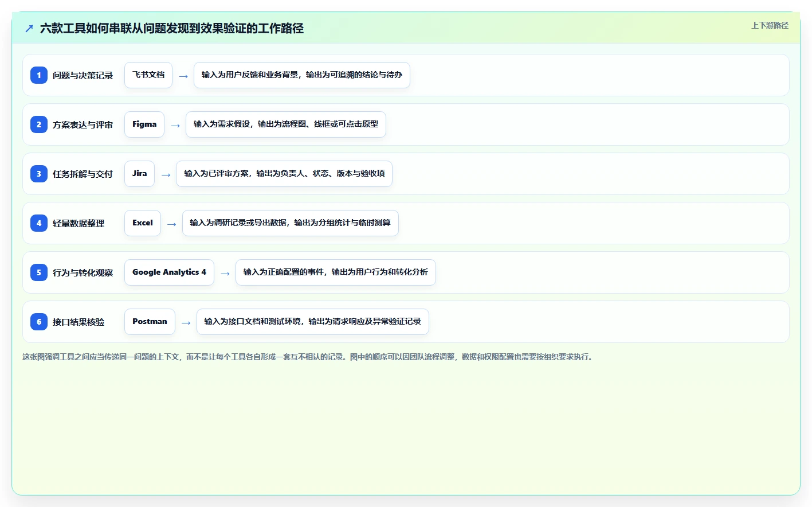This screenshot has width=812, height=507.
Task: Click the 轻量数据整理 label
Action: pyautogui.click(x=79, y=223)
